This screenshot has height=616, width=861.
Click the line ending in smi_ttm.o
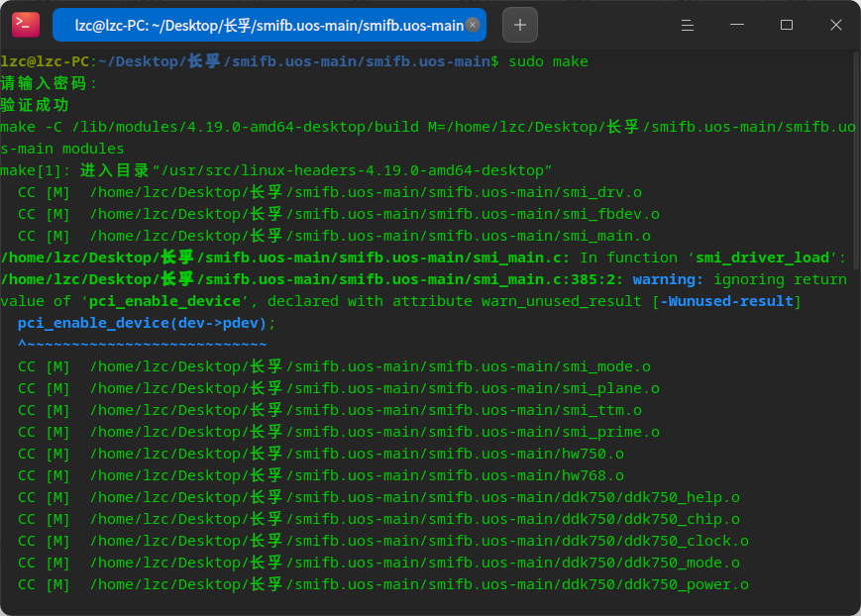click(x=330, y=410)
